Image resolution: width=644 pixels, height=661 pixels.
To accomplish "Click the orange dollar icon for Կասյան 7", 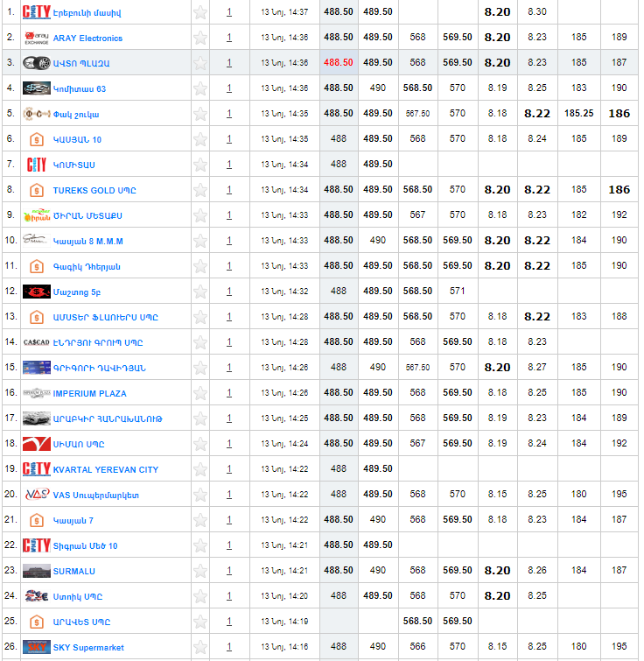I will click(x=37, y=520).
